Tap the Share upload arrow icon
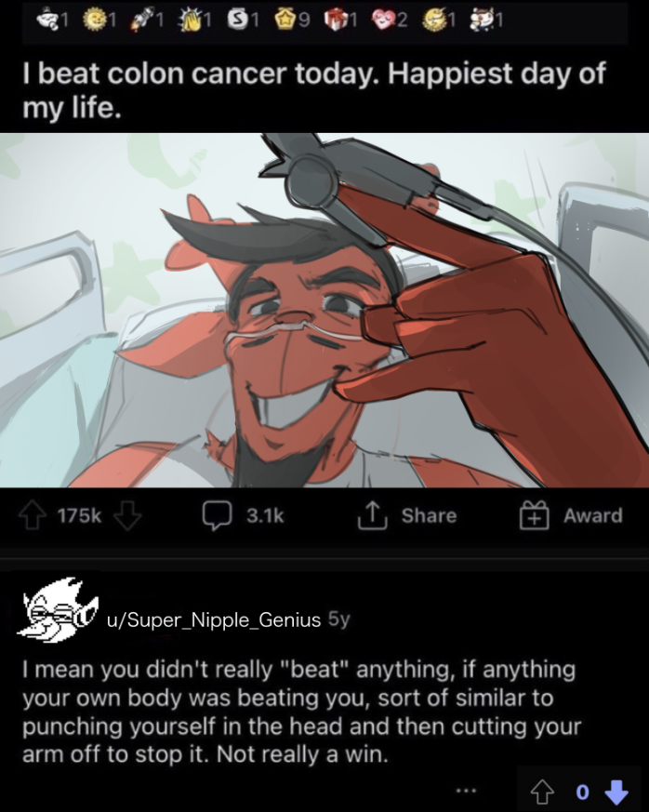This screenshot has height=812, width=649. 372,514
